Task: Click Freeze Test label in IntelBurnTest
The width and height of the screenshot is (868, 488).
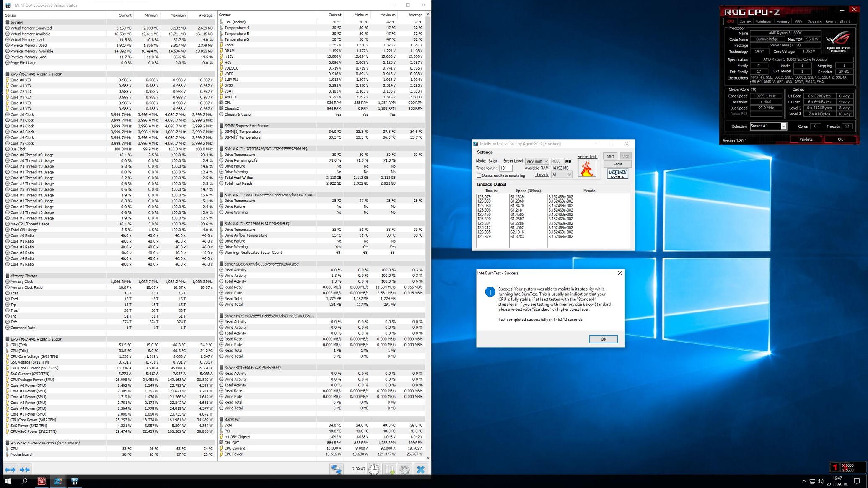Action: 587,157
